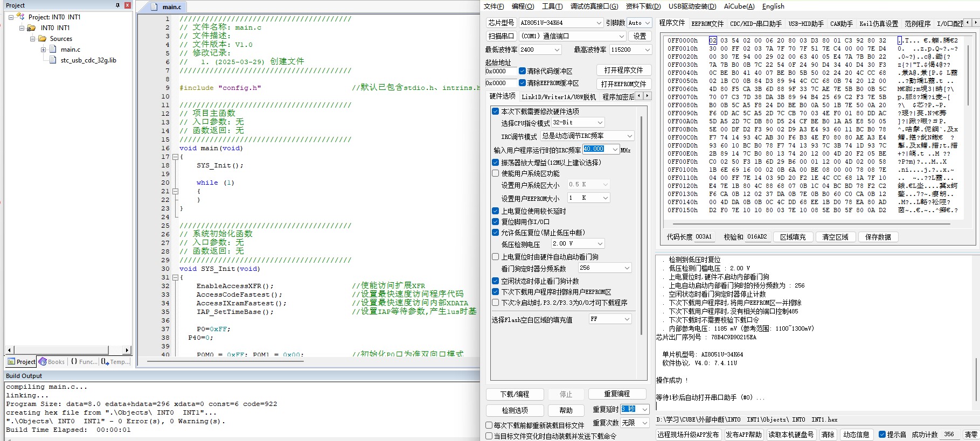Open the AiCube(A) menu
This screenshot has width=980, height=441.
pos(739,6)
